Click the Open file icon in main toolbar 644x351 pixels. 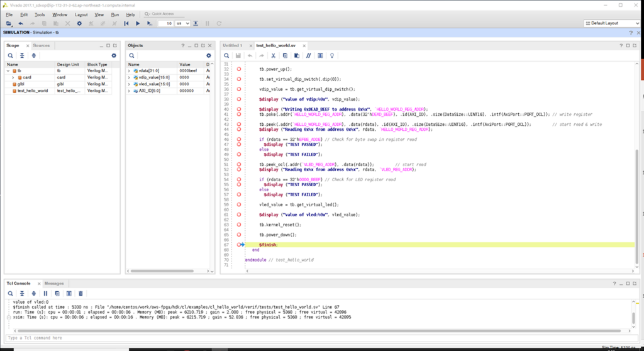9,23
